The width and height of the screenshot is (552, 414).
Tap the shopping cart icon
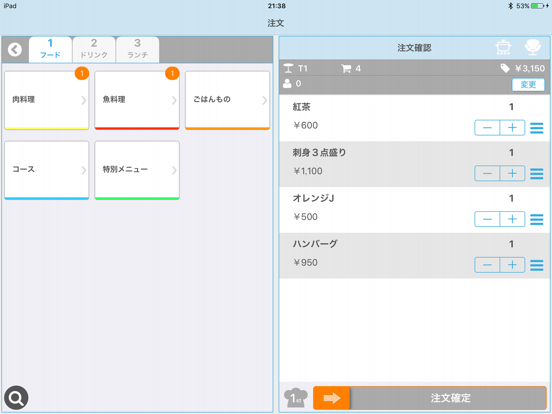pos(346,68)
